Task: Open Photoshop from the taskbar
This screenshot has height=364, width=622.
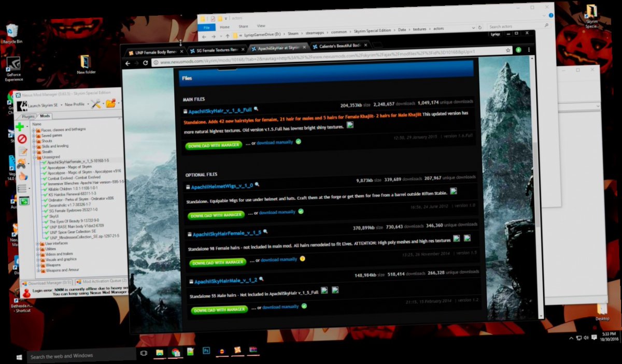Action: pos(206,351)
